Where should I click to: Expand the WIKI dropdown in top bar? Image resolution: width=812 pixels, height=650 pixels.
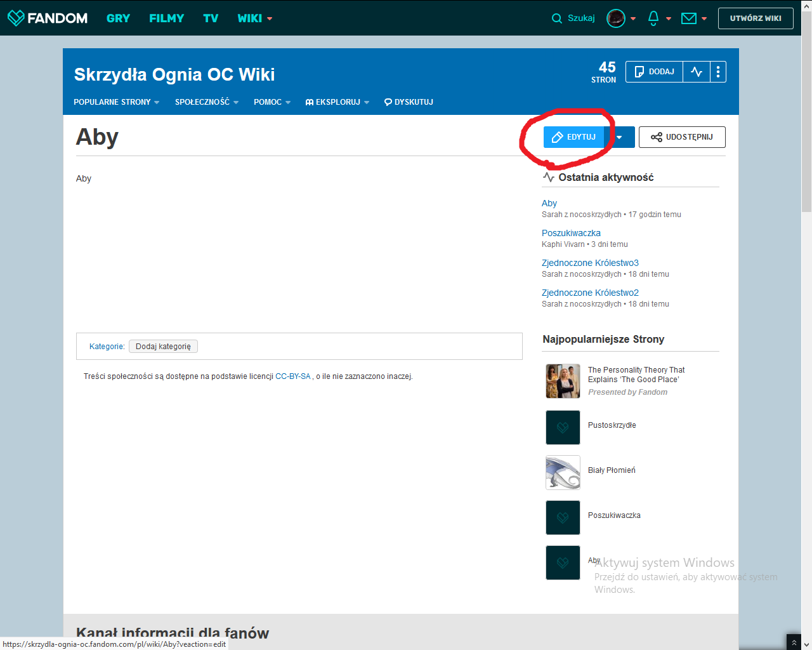254,18
